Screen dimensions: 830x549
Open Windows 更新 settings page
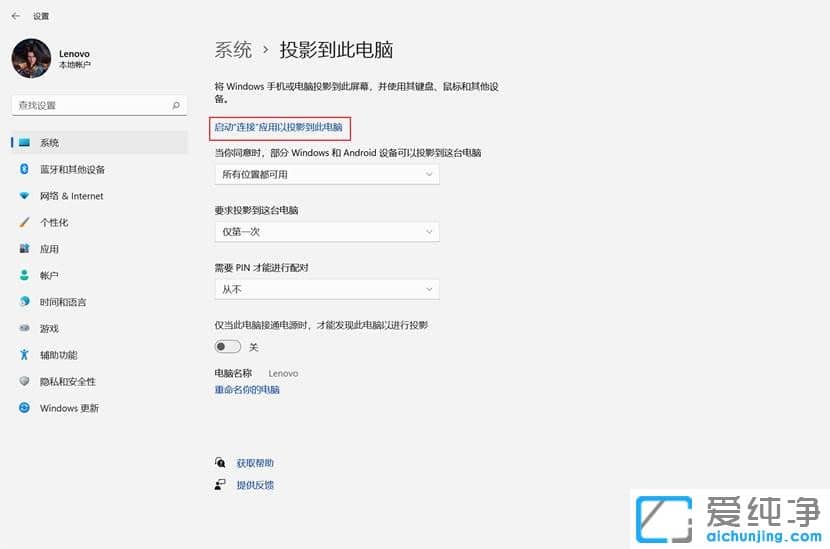pos(99,408)
